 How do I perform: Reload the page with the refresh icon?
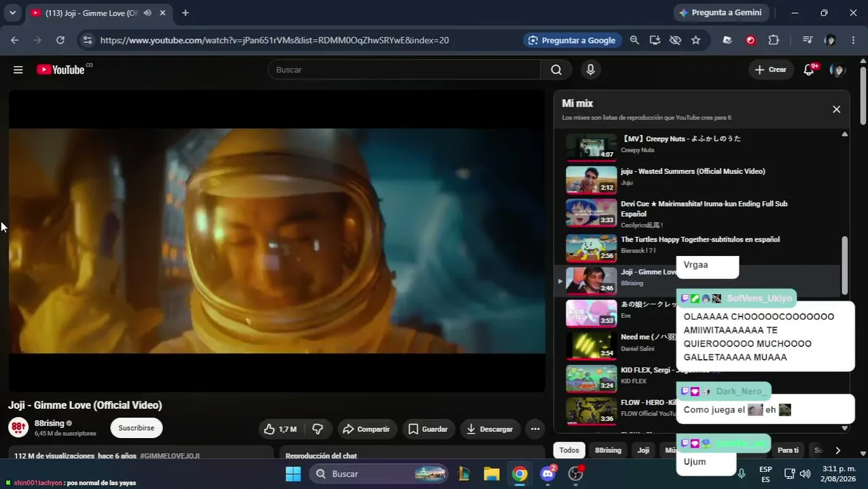(x=60, y=40)
